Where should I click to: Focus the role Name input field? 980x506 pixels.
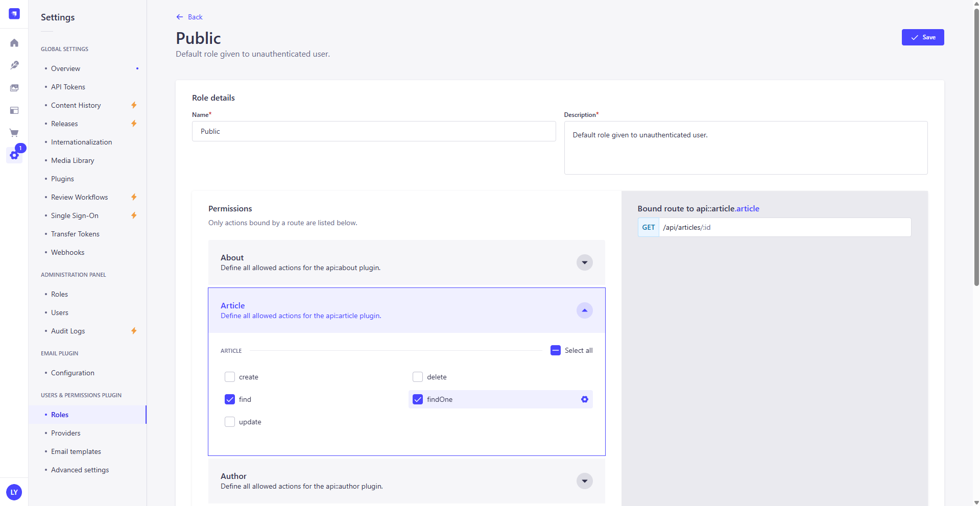point(374,131)
